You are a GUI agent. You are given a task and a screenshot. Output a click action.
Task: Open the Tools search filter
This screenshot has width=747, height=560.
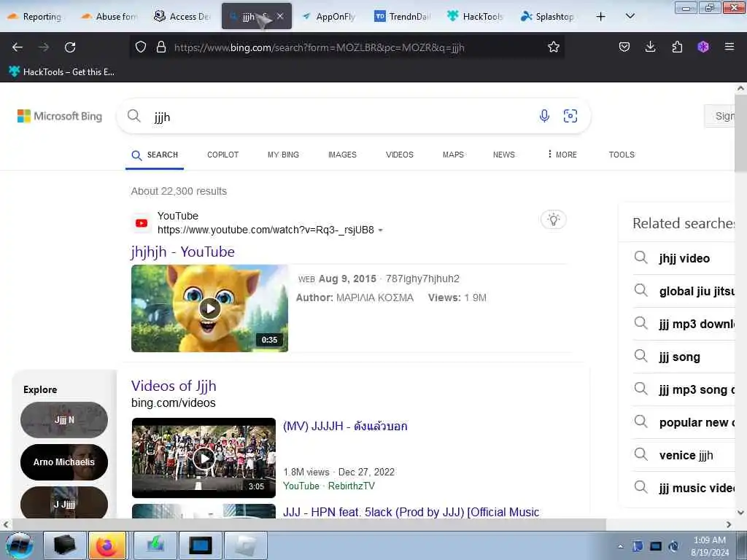(622, 155)
